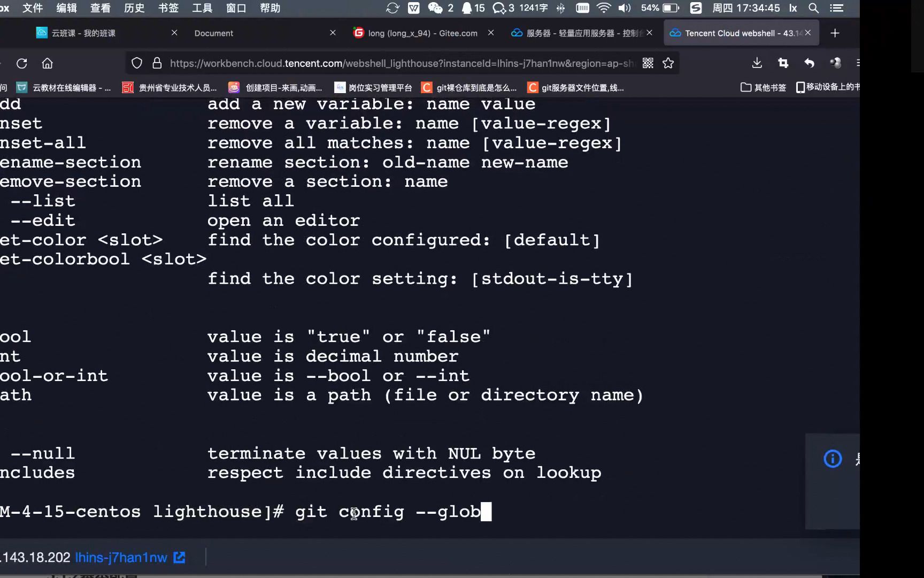Open the Wi-Fi status menu
The image size is (924, 578).
[x=604, y=8]
